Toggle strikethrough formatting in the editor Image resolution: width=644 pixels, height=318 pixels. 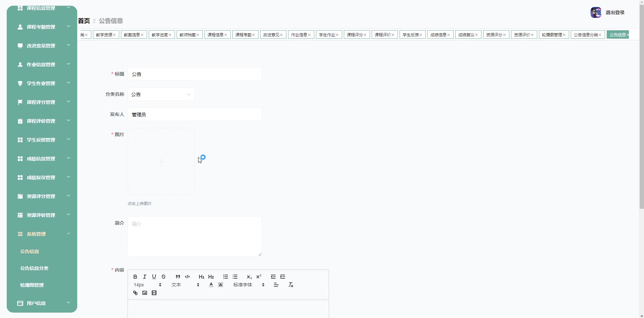point(164,277)
